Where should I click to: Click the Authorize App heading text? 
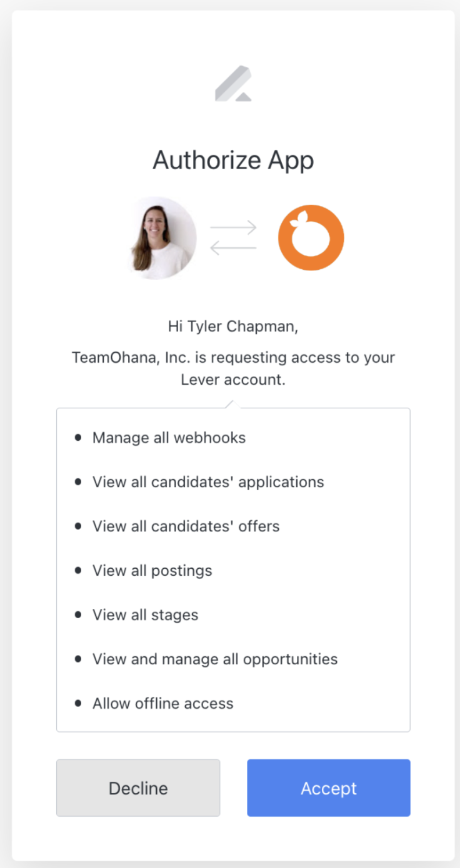(233, 160)
